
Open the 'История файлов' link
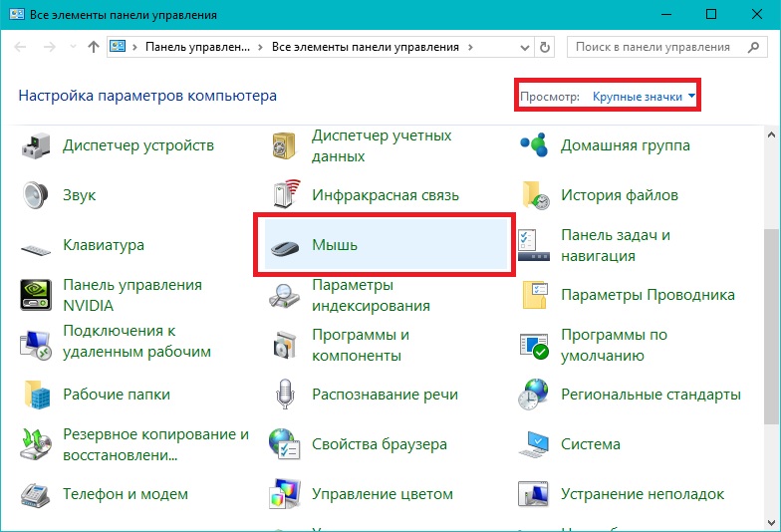[619, 195]
